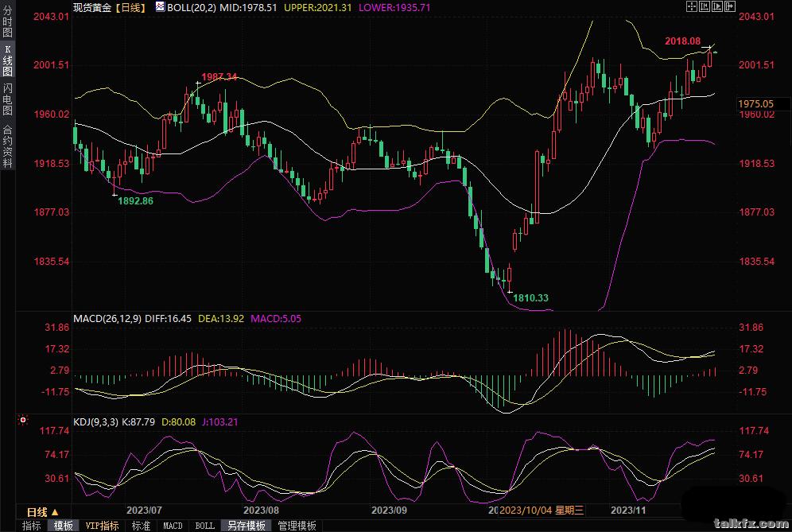Click the red KDJ panel settings icon
The height and width of the screenshot is (532, 792).
pyautogui.click(x=23, y=420)
